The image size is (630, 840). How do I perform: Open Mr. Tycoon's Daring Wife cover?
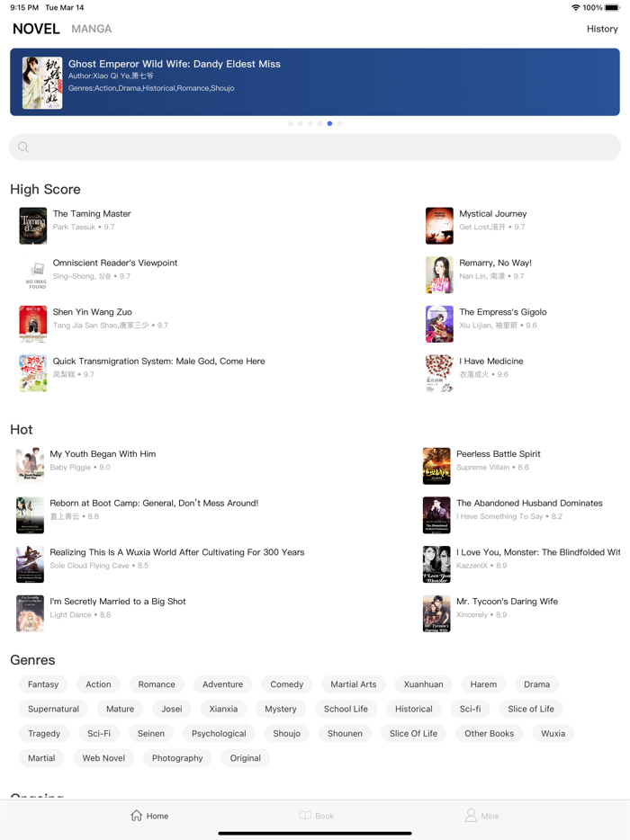tap(436, 613)
